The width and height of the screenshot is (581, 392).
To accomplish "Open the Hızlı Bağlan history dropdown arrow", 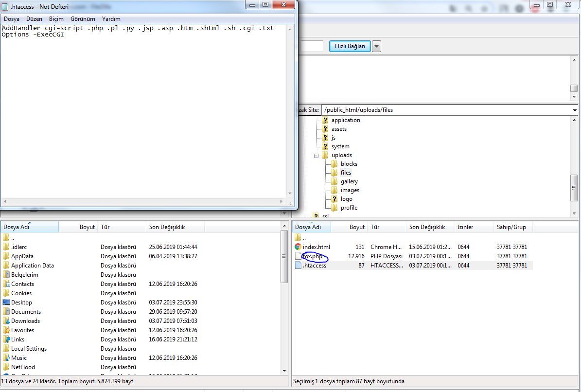I will point(376,46).
